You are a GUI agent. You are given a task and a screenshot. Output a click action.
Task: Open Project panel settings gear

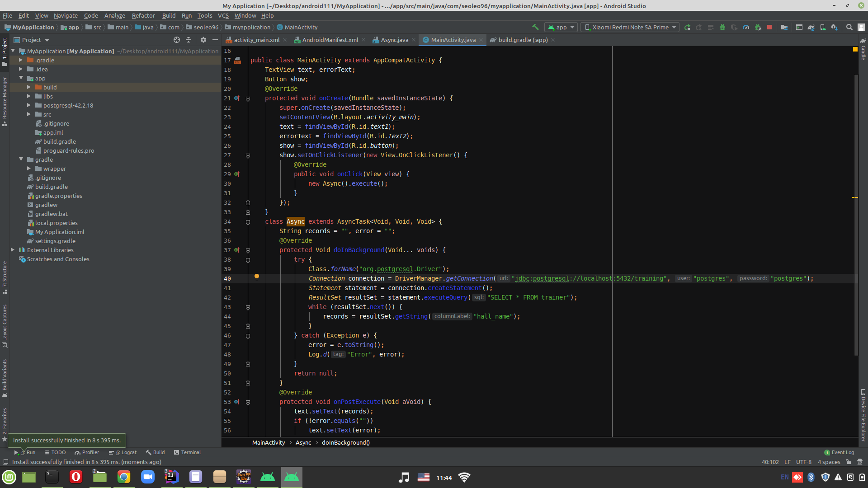[203, 40]
